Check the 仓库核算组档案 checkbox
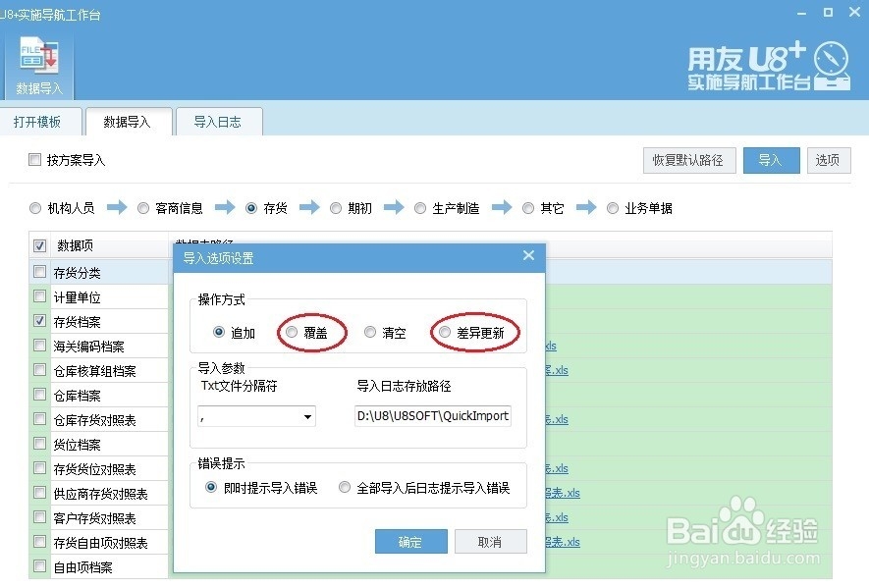 (40, 370)
